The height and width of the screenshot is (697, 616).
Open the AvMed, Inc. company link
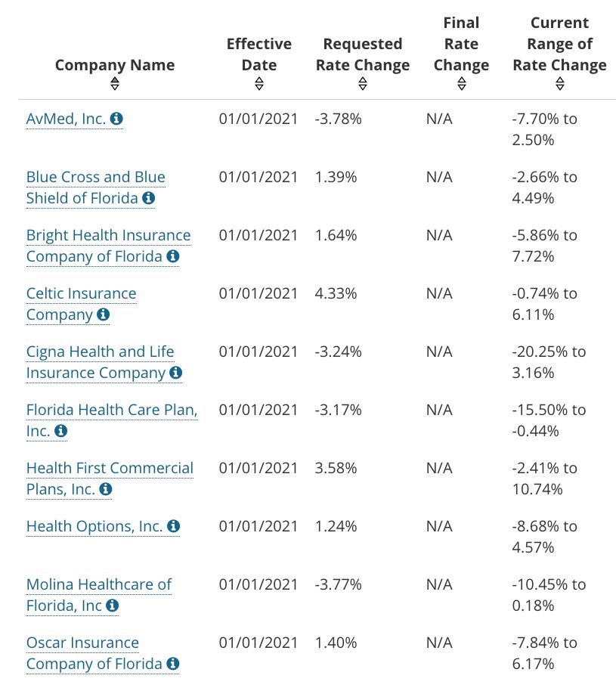[66, 119]
